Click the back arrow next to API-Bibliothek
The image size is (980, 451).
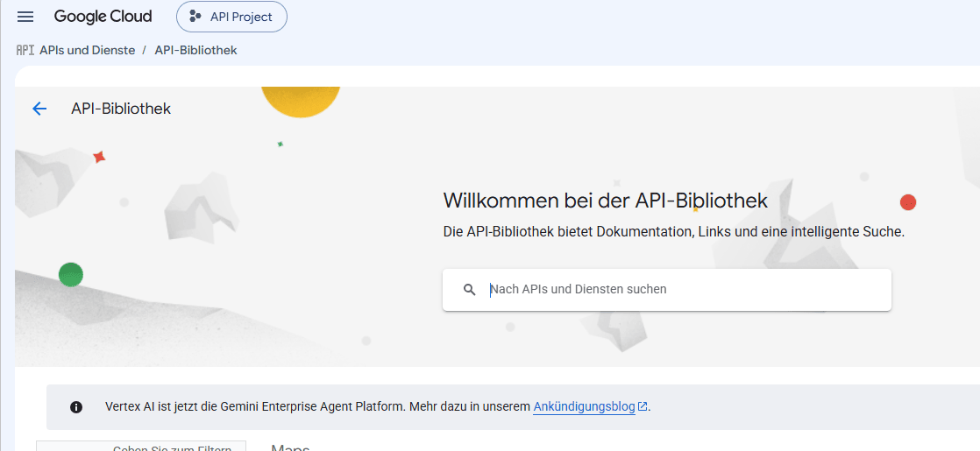(x=39, y=109)
